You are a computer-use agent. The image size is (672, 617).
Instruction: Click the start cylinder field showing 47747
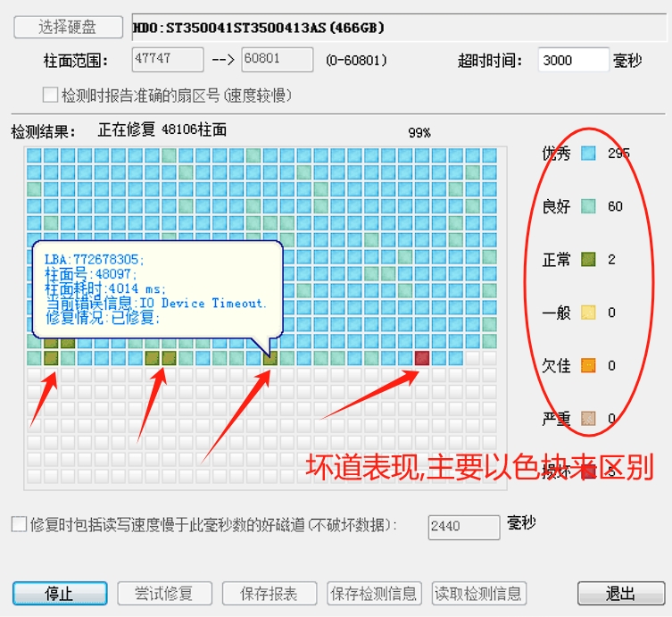point(168,60)
